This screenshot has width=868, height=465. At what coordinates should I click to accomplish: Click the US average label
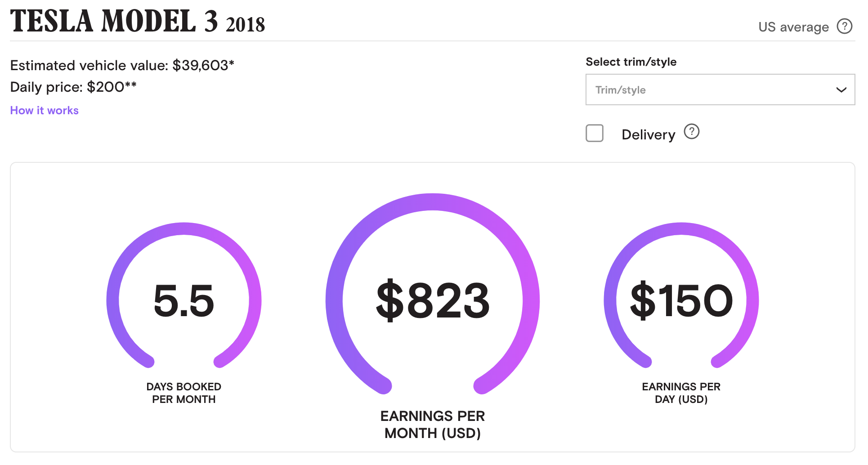793,27
